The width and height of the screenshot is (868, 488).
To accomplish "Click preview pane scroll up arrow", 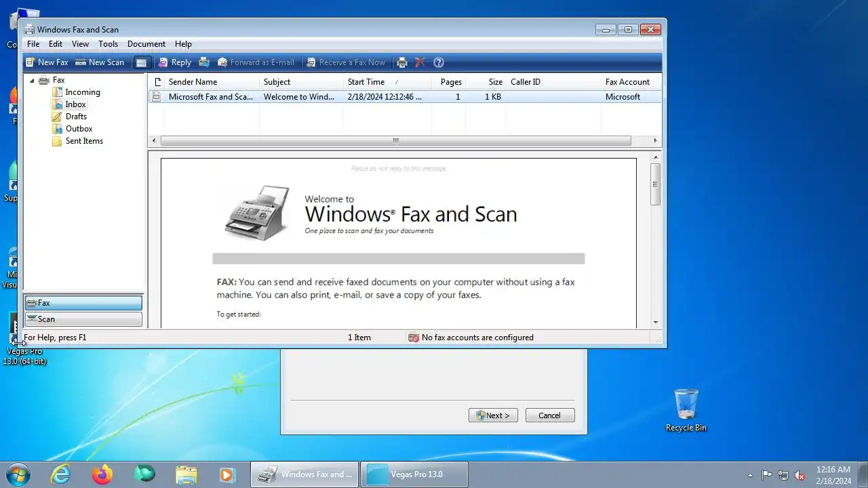I will (656, 157).
